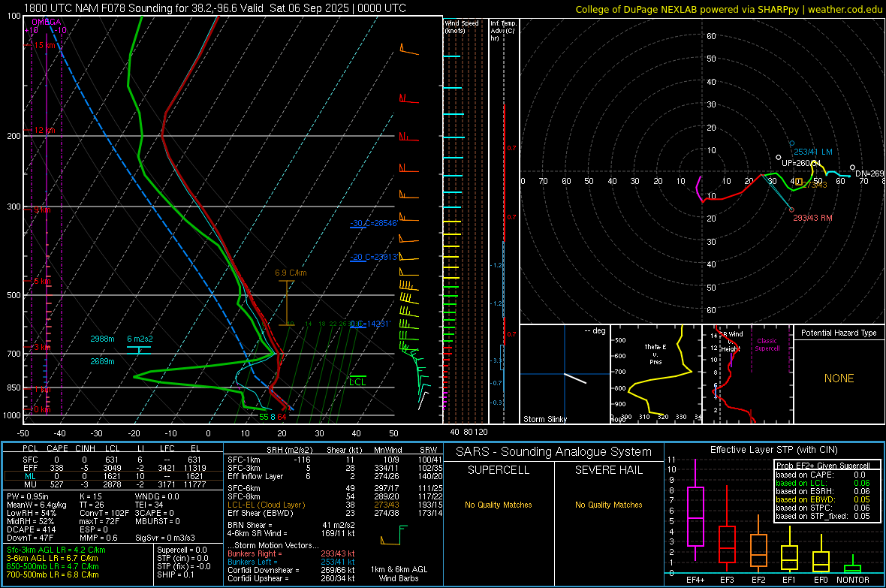This screenshot has width=886, height=588.
Task: Click the magenta EF4+ box plot
Action: (695, 510)
